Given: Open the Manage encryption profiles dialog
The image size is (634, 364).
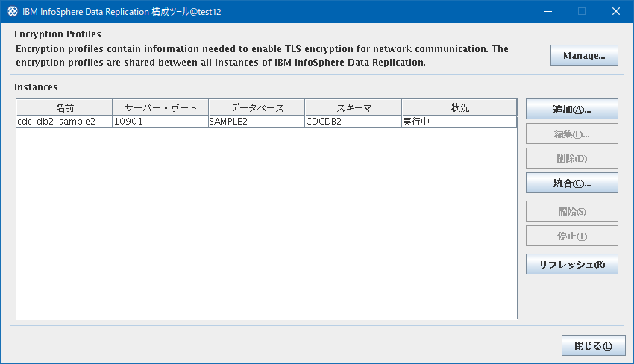Looking at the screenshot, I should pyautogui.click(x=584, y=55).
